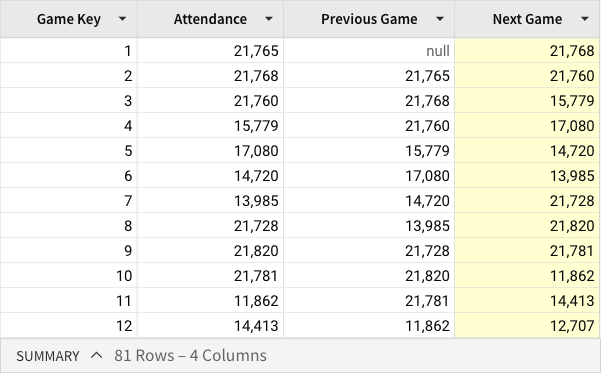Select Attendance cell showing 15,779
601x373 pixels.
[x=210, y=126]
